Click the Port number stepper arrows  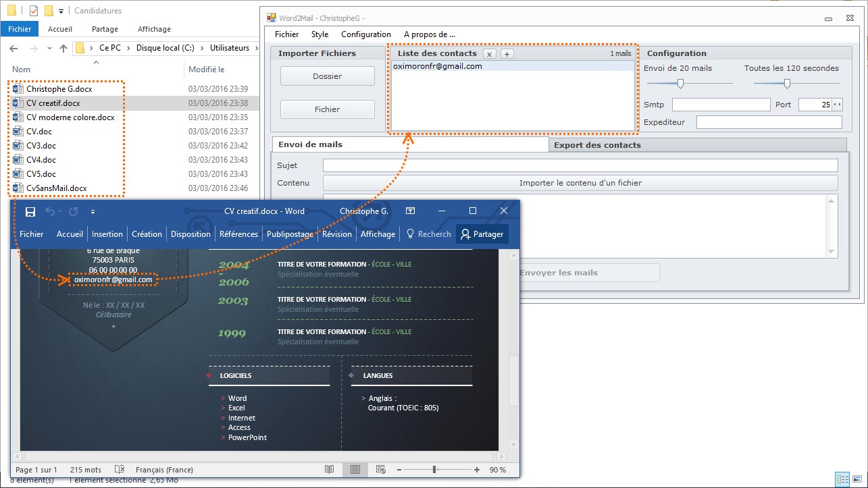tap(838, 105)
